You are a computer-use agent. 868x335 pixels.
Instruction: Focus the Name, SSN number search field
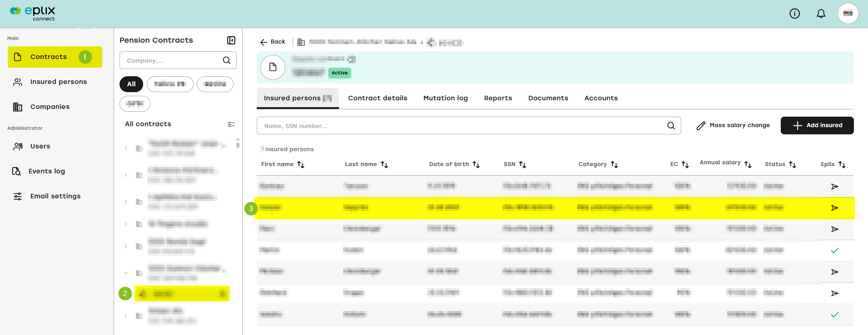point(469,126)
